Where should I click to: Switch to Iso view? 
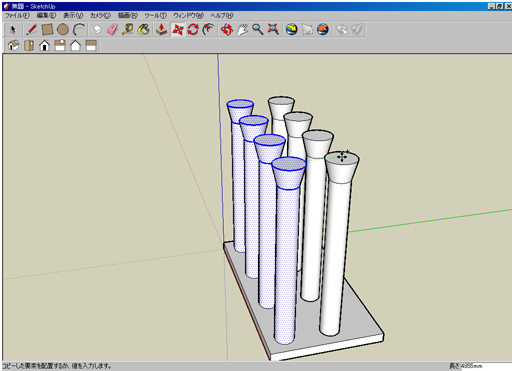[13, 45]
